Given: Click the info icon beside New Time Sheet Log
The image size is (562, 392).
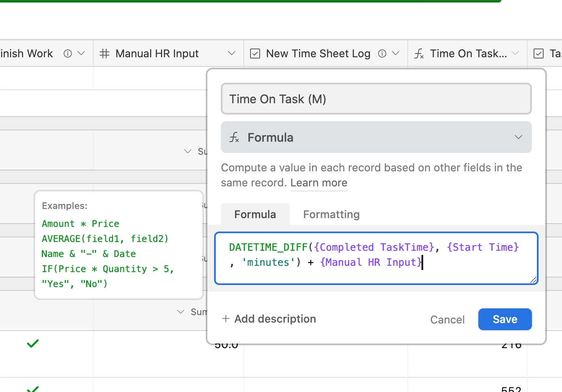Looking at the screenshot, I should [x=382, y=53].
